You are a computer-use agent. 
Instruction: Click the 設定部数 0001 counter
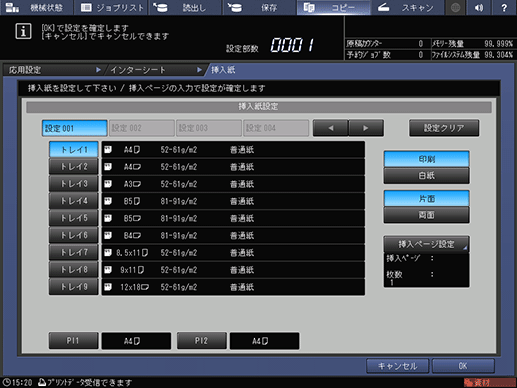coord(292,45)
